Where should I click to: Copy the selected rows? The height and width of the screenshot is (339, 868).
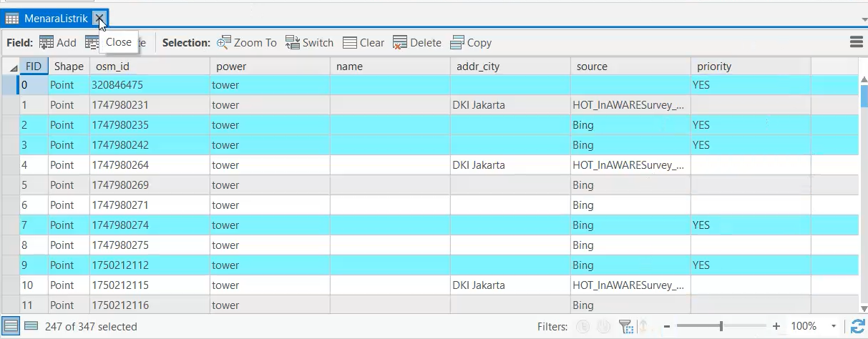click(x=471, y=43)
